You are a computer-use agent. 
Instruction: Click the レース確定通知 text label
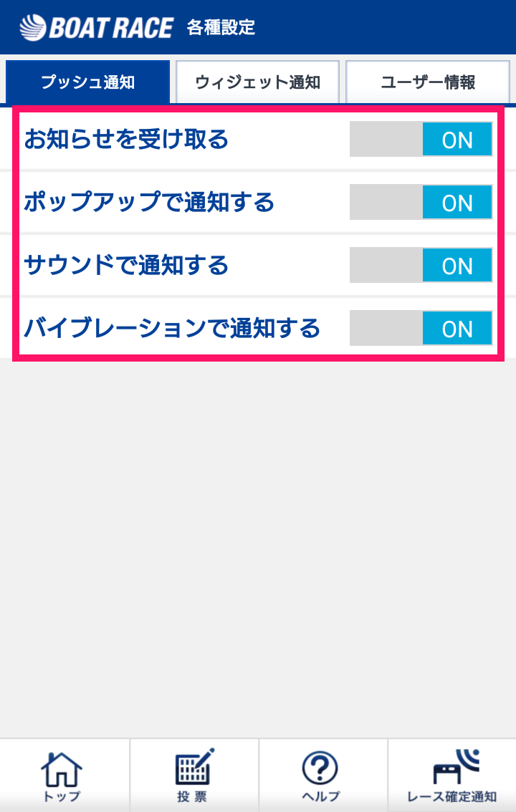(x=451, y=796)
